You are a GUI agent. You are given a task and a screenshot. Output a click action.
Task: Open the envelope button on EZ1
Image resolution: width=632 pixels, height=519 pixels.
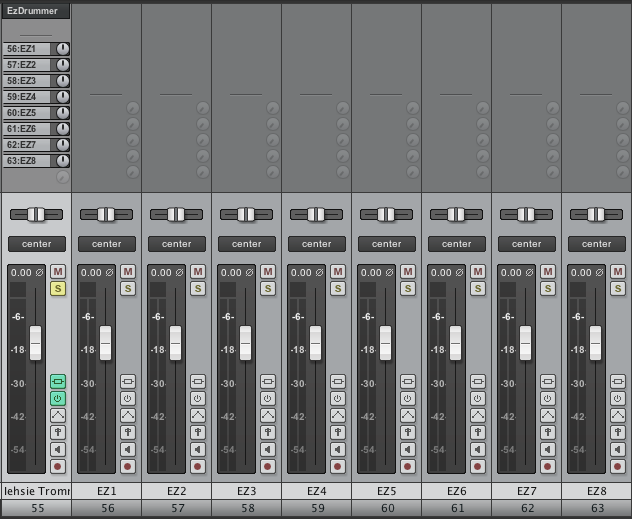click(x=128, y=415)
